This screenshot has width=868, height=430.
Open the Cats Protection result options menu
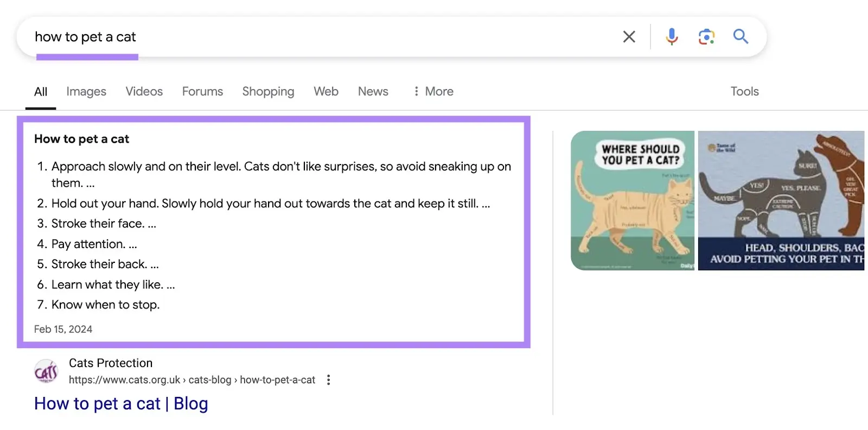tap(328, 380)
